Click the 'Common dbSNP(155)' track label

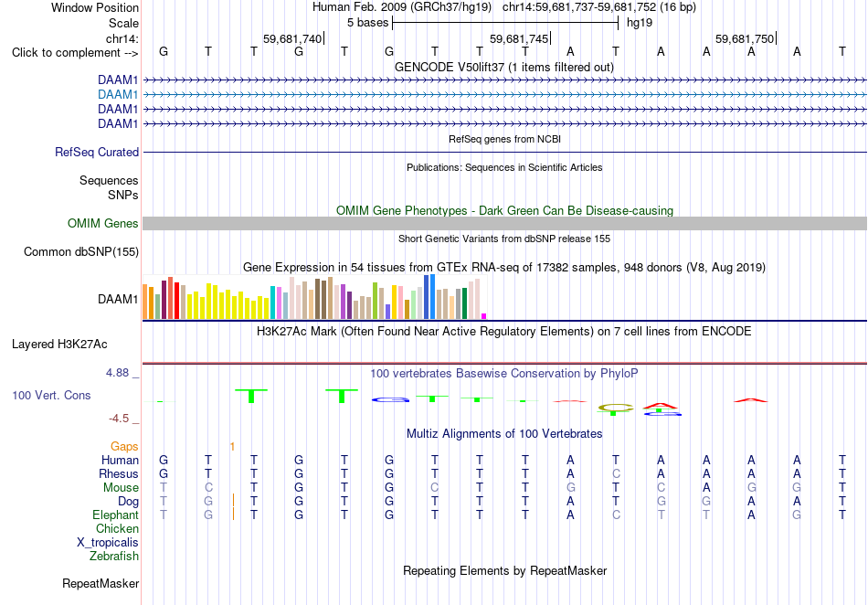point(81,252)
